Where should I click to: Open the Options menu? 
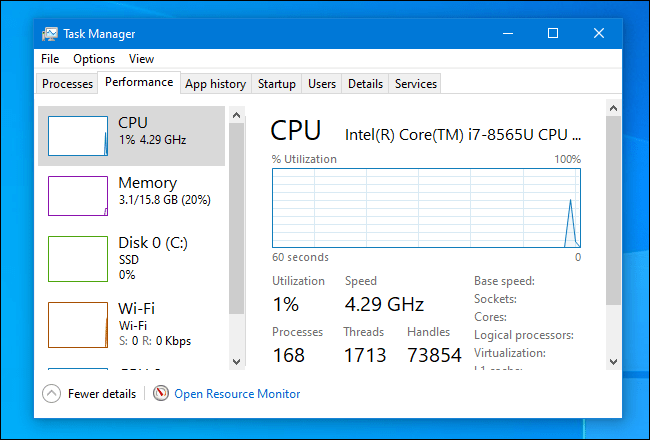94,59
